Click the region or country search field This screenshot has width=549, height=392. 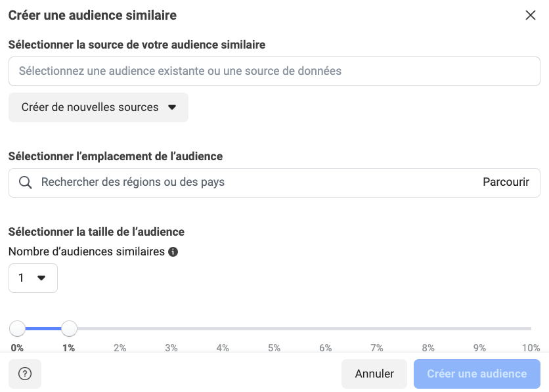tap(256, 183)
